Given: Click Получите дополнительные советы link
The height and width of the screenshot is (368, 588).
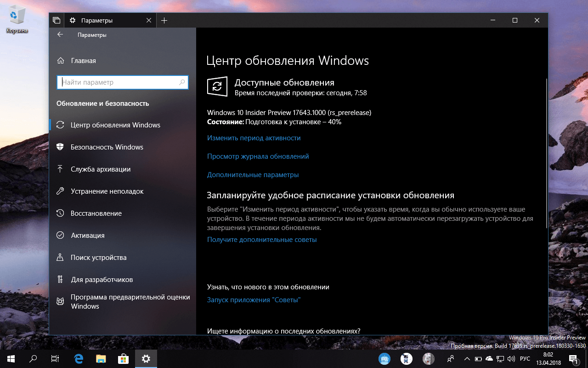Looking at the screenshot, I should coord(262,240).
